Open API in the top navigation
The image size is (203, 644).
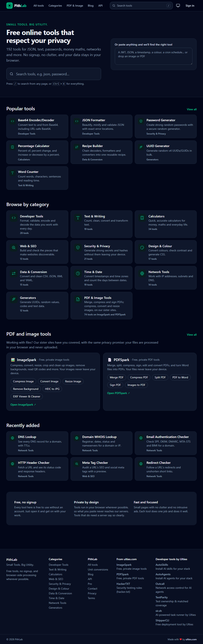pos(100,6)
